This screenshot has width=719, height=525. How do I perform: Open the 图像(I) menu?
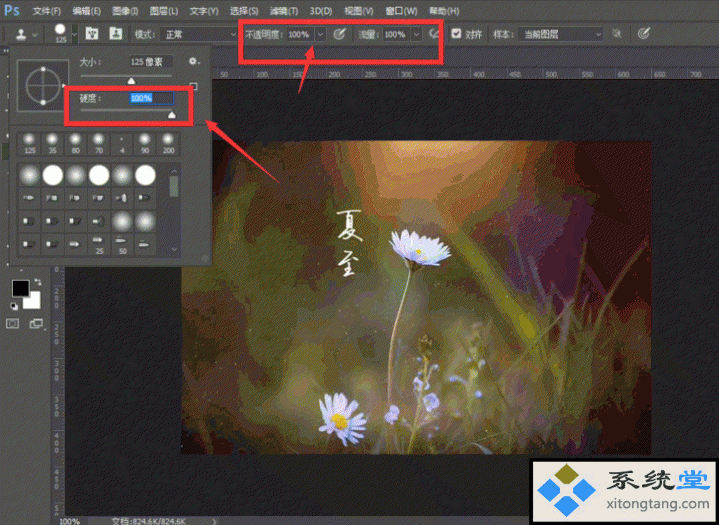(x=125, y=11)
